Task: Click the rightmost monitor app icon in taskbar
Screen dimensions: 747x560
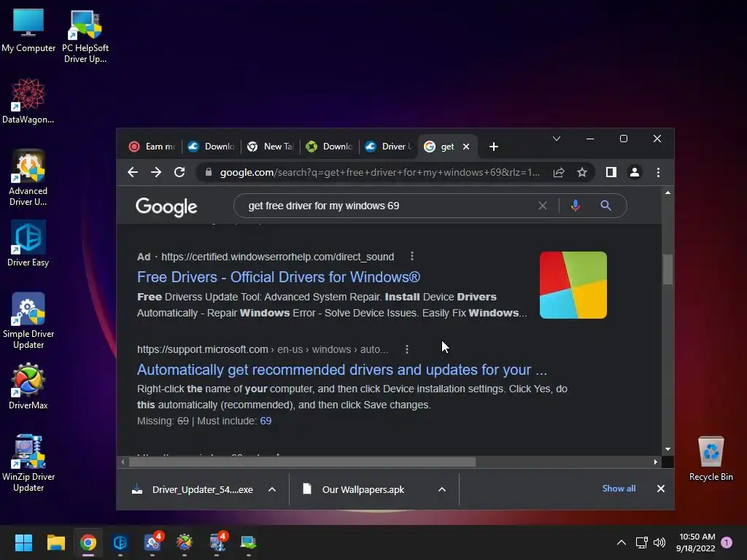Action: pyautogui.click(x=248, y=542)
